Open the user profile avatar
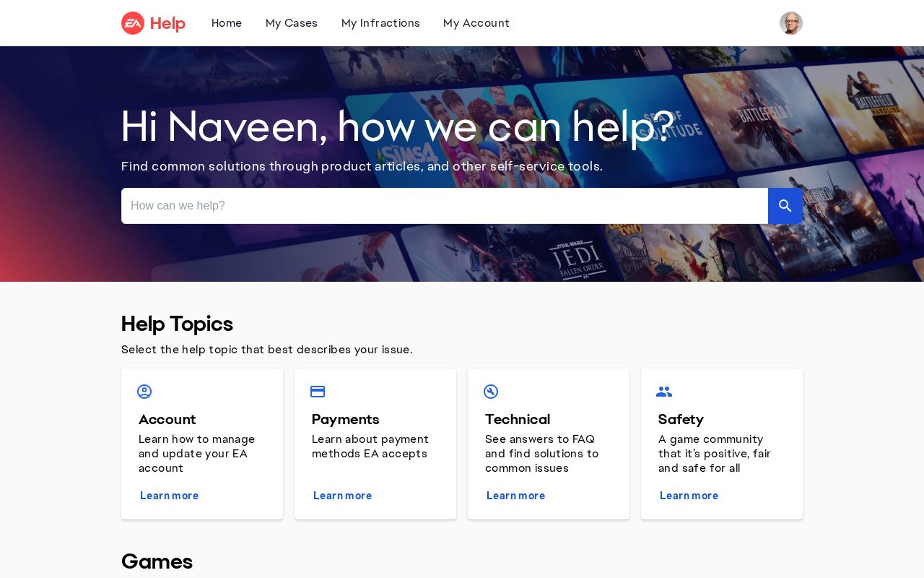The height and width of the screenshot is (578, 924). [x=791, y=23]
